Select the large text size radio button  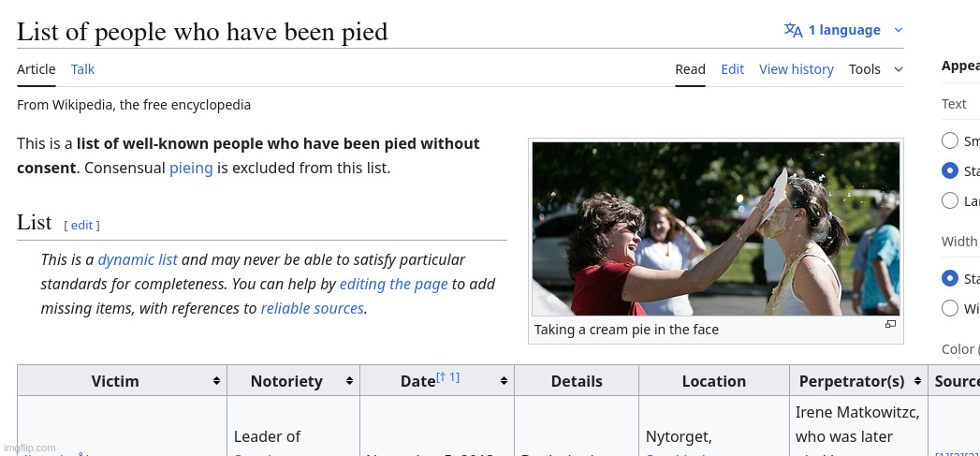coord(949,200)
